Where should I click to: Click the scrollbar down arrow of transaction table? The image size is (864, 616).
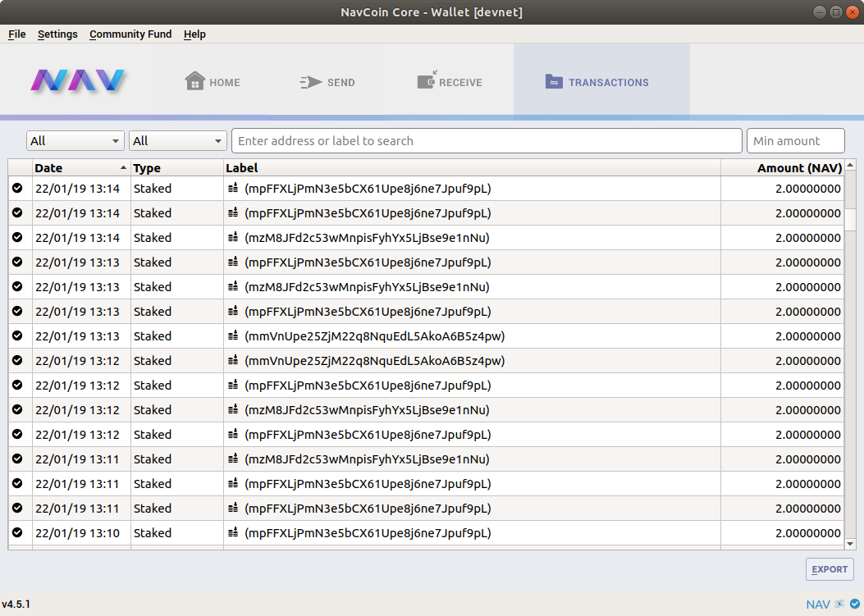(x=850, y=543)
